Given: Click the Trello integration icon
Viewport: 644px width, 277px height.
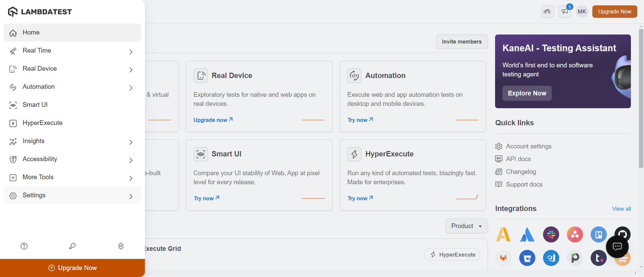Looking at the screenshot, I should tap(599, 234).
